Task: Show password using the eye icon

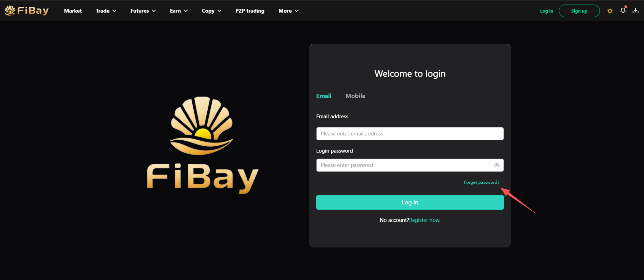Action: pos(497,165)
